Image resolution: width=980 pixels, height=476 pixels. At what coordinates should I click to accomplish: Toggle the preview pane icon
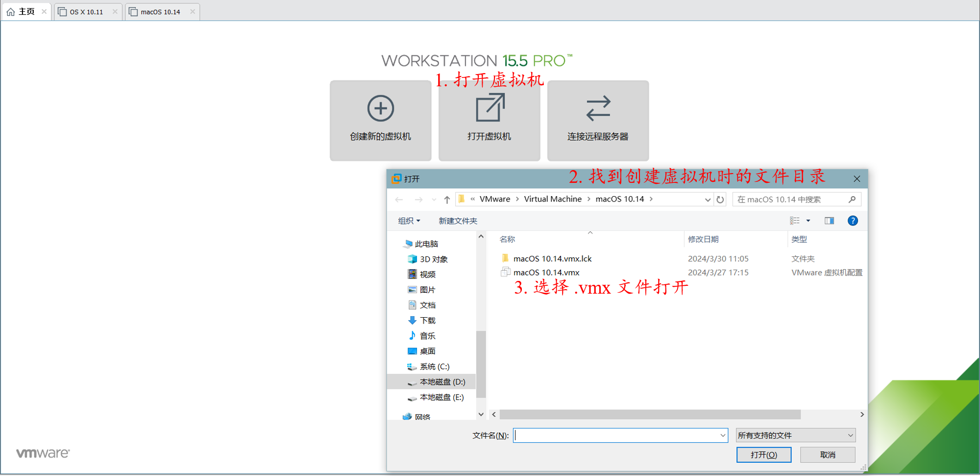829,221
